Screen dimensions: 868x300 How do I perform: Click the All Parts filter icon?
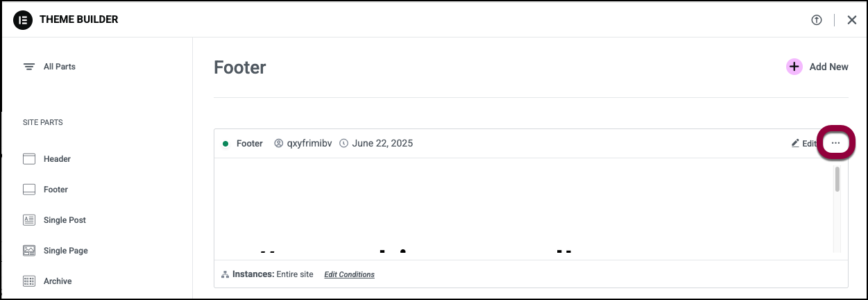click(29, 67)
